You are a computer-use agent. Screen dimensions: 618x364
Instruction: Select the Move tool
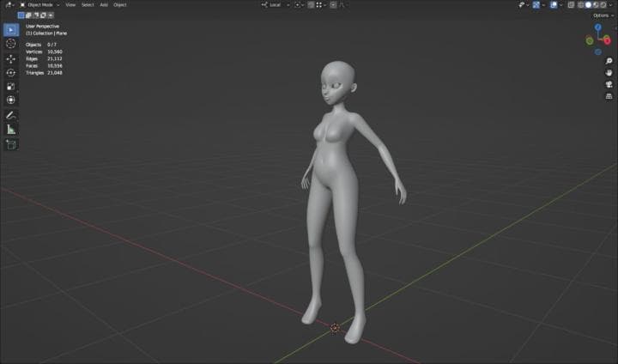[11, 58]
